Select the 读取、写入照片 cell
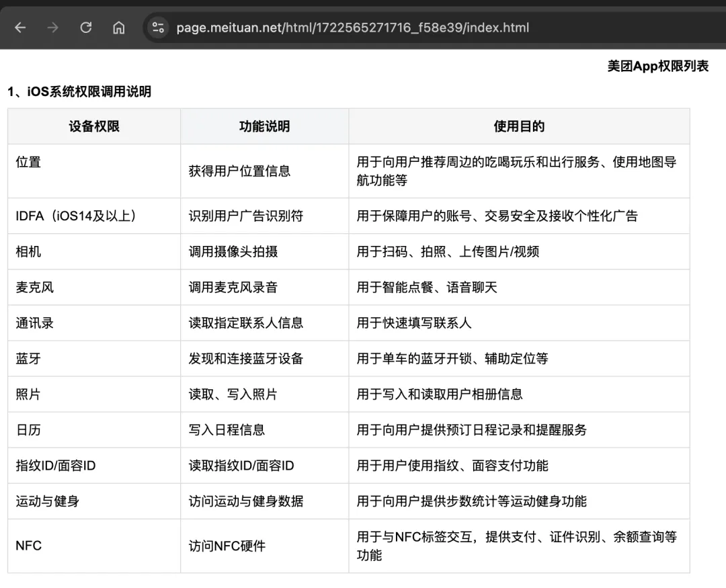Screen dimensions: 726x588 coord(264,394)
